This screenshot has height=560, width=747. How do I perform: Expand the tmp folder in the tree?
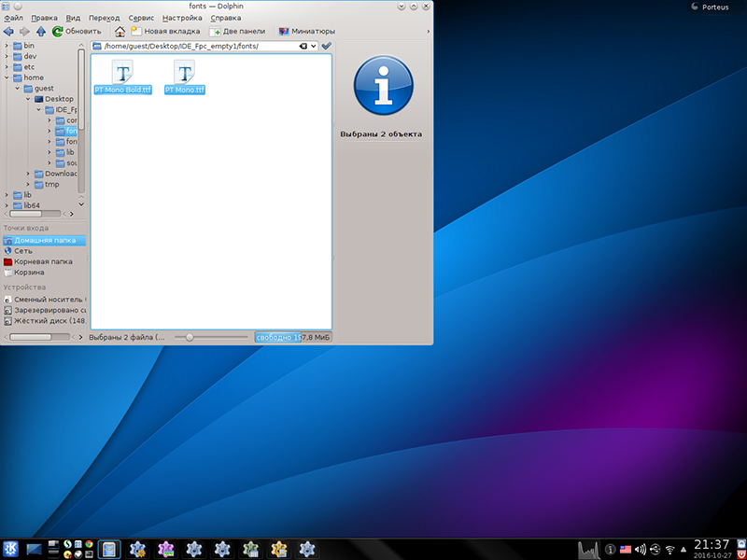(x=28, y=184)
